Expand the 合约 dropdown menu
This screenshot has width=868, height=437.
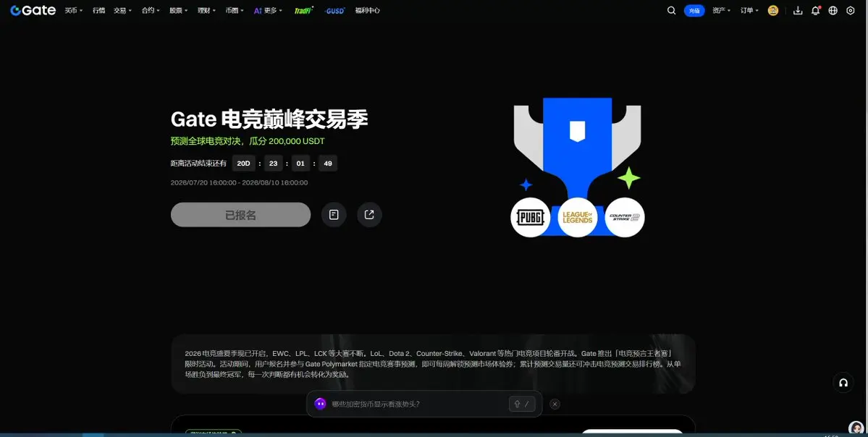click(x=151, y=11)
